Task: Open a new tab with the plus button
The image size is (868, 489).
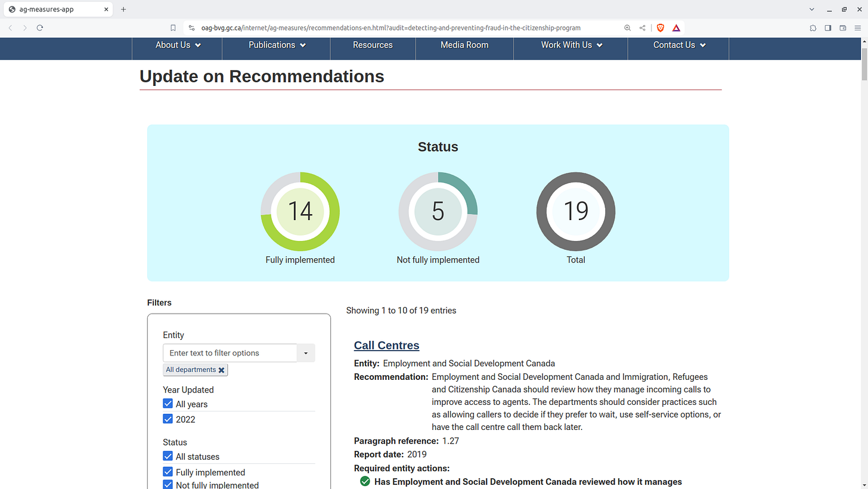Action: [123, 10]
